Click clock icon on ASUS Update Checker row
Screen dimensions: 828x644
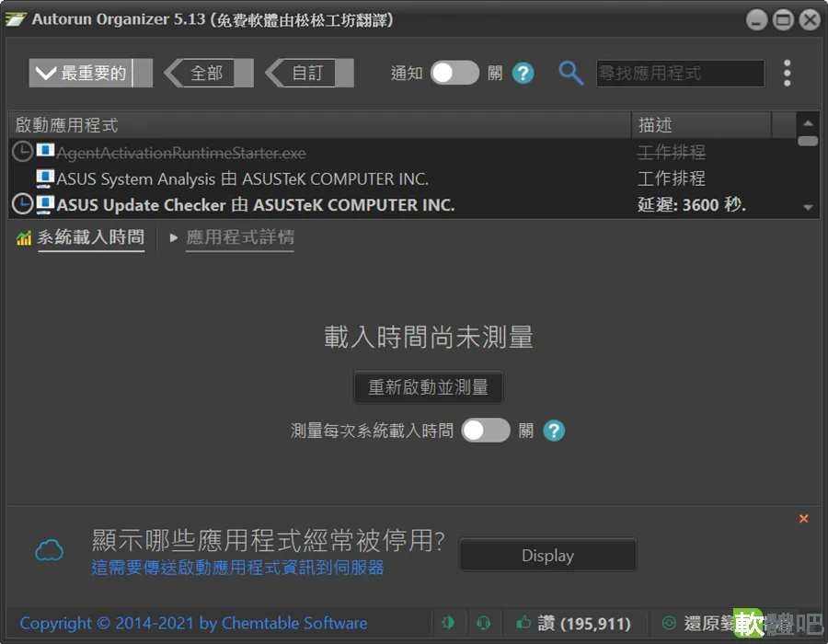tap(22, 204)
